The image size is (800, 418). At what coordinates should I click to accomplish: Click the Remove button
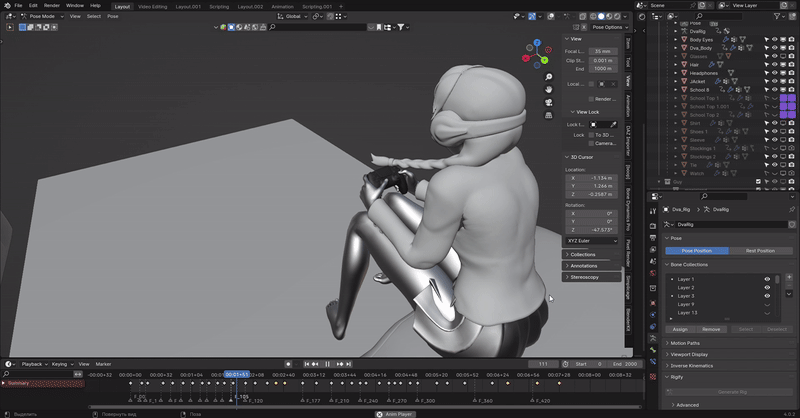[x=711, y=329]
